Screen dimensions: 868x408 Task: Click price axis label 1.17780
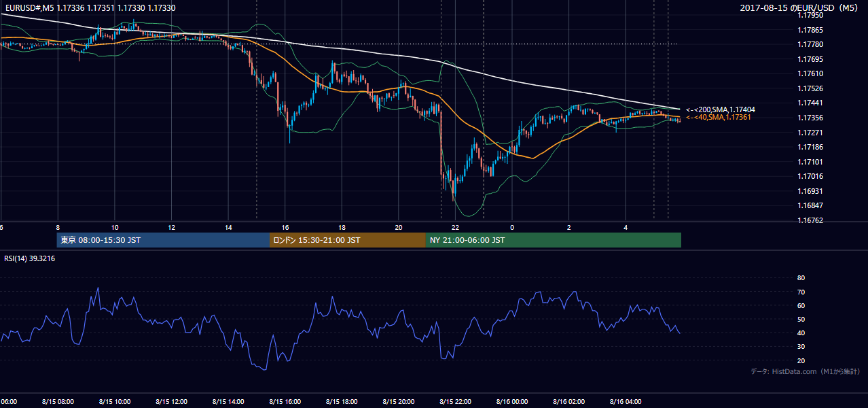point(810,44)
